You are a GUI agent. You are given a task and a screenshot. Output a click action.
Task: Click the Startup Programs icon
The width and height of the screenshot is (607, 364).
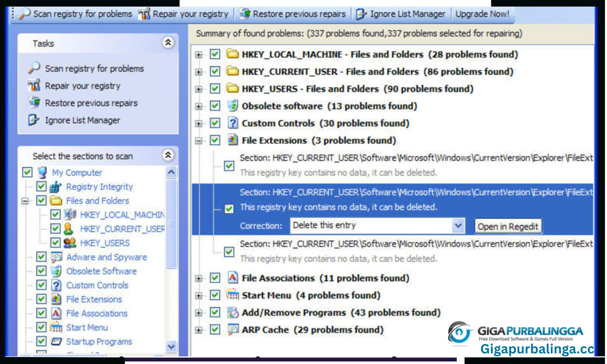click(56, 342)
